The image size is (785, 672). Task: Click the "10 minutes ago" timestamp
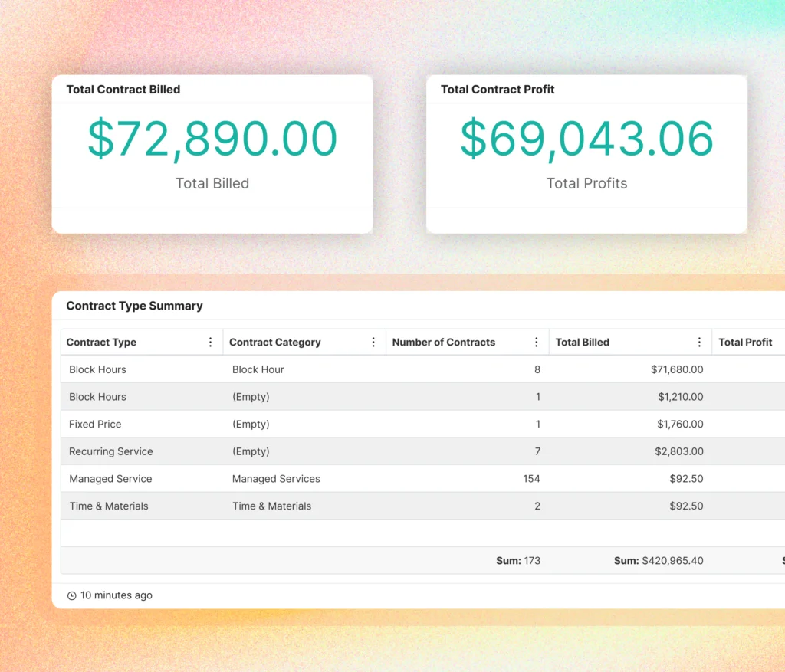(116, 595)
